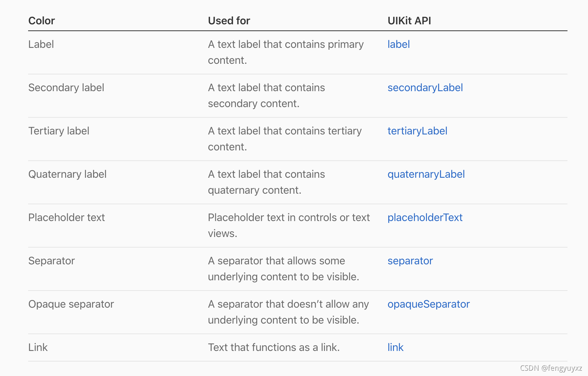Click the 'Text that functions as a link' description

(x=273, y=348)
